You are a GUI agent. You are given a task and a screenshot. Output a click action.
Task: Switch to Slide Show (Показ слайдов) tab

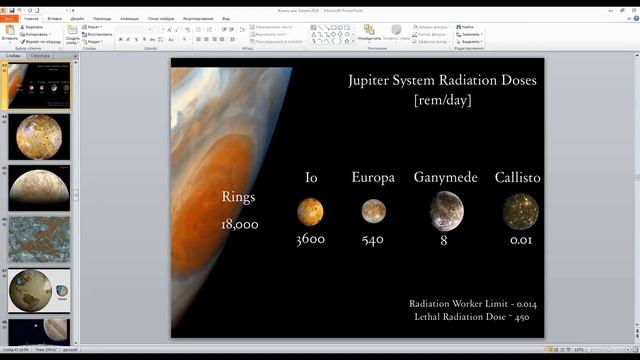pyautogui.click(x=161, y=18)
